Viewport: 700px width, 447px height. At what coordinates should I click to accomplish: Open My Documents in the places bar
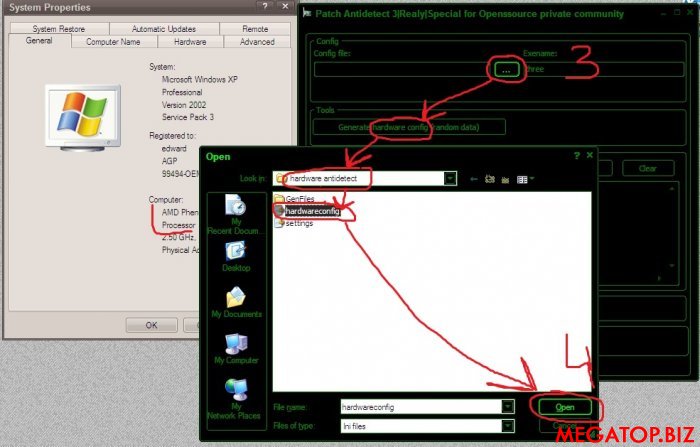(x=236, y=302)
